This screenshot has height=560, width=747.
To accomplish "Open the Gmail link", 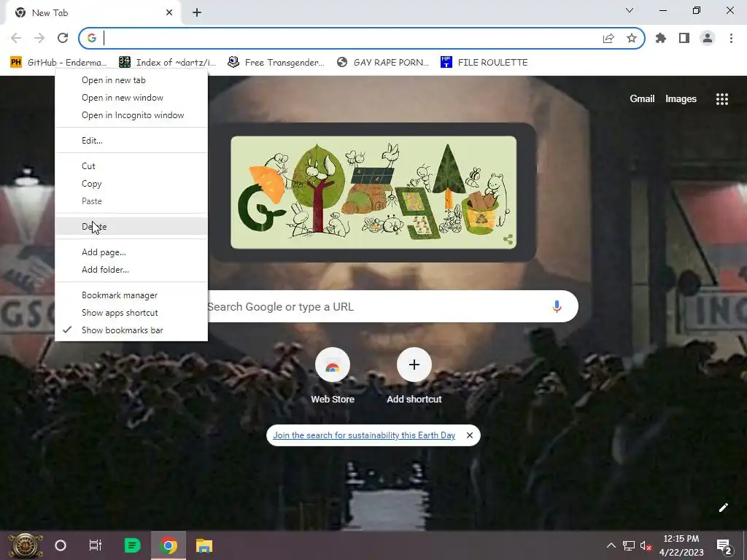I will coord(642,98).
